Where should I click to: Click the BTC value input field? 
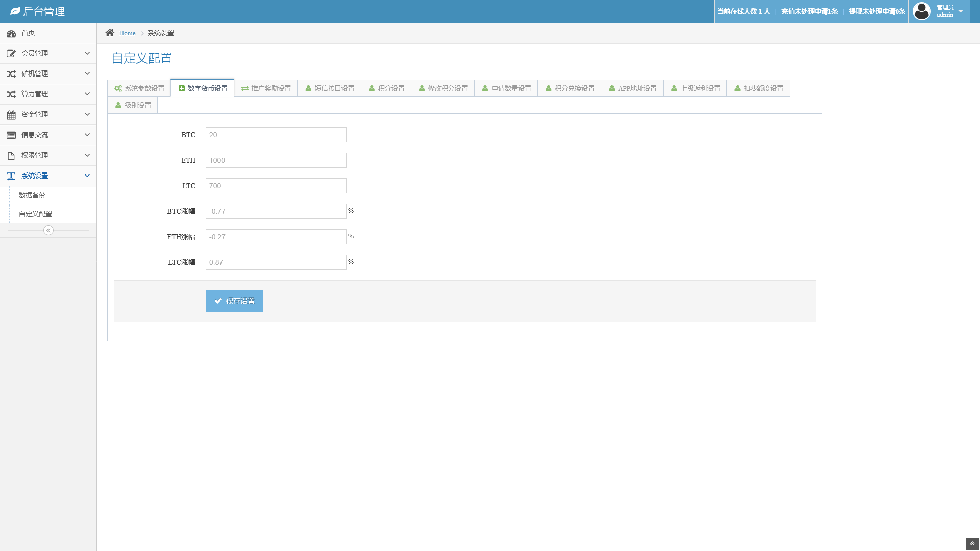coord(276,135)
